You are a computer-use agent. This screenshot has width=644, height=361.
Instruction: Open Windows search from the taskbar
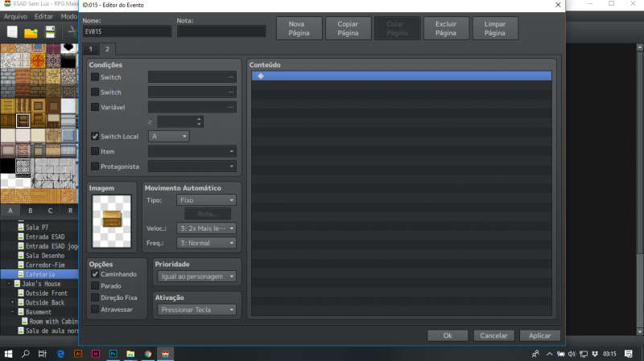pos(26,354)
